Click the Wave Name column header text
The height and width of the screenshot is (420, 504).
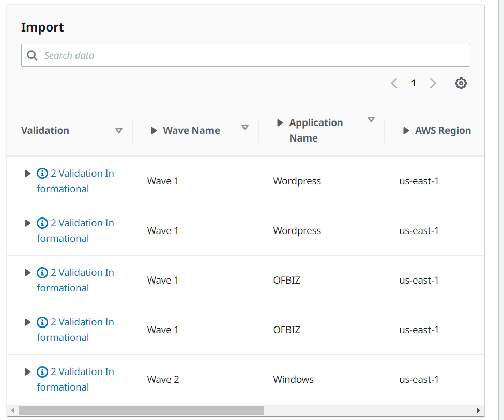pyautogui.click(x=192, y=131)
